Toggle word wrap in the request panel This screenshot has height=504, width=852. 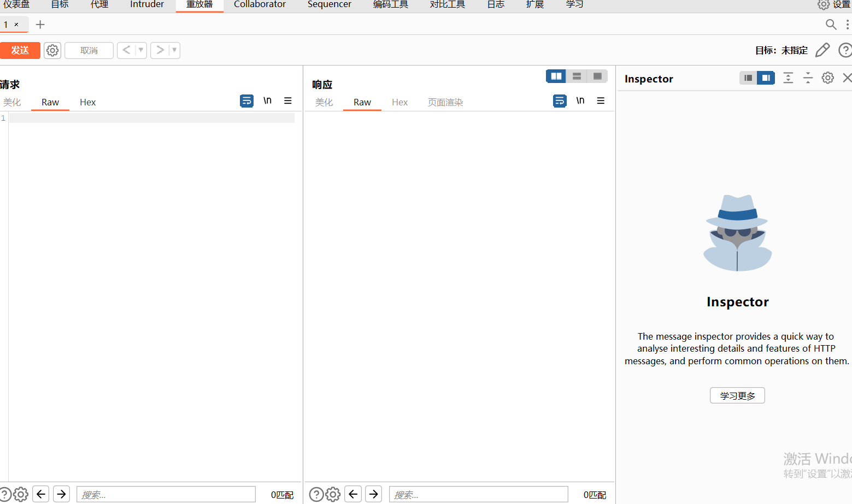pyautogui.click(x=246, y=101)
